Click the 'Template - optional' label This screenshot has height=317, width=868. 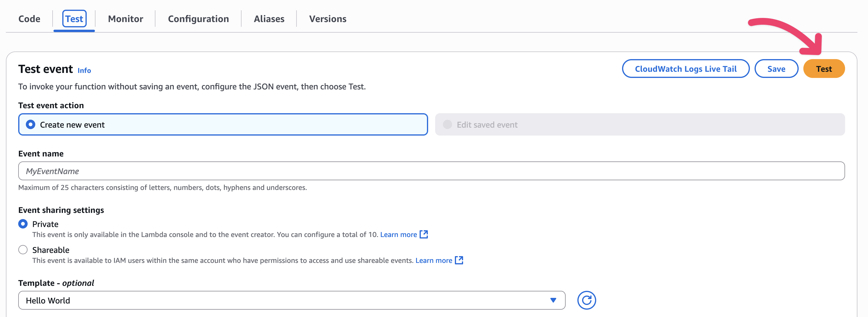(x=56, y=283)
